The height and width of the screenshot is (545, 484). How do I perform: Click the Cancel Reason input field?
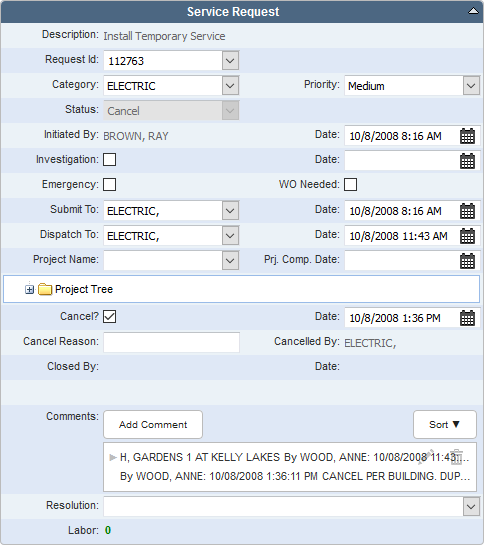coord(171,342)
